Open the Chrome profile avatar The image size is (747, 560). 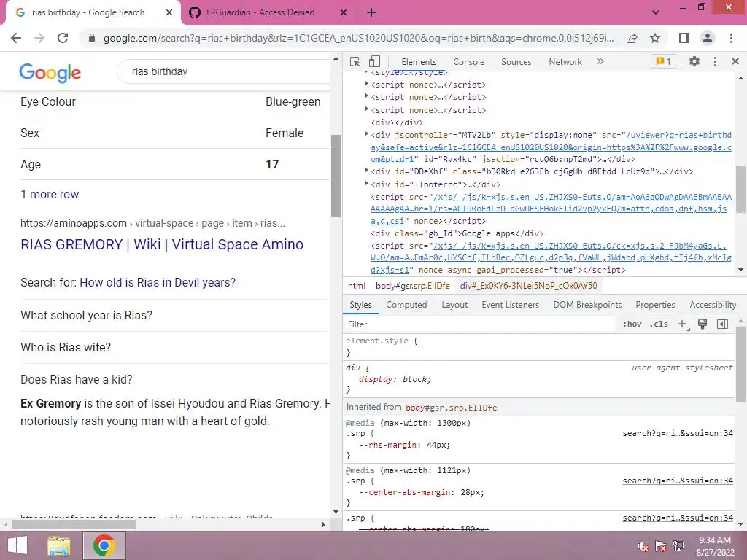pyautogui.click(x=708, y=38)
